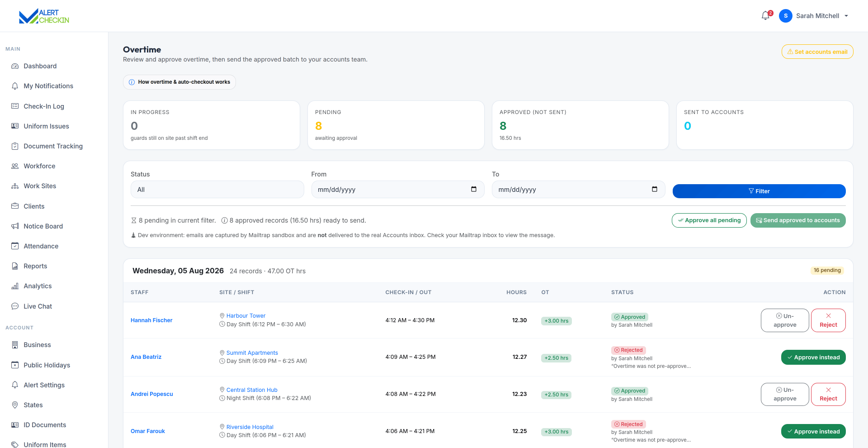Un-approve Andrei Popescu's overtime
Viewport: 868px width, 448px height.
click(785, 394)
